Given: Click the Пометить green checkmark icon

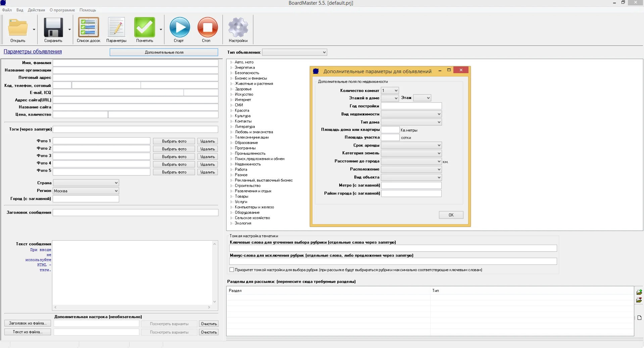Looking at the screenshot, I should pyautogui.click(x=144, y=28).
